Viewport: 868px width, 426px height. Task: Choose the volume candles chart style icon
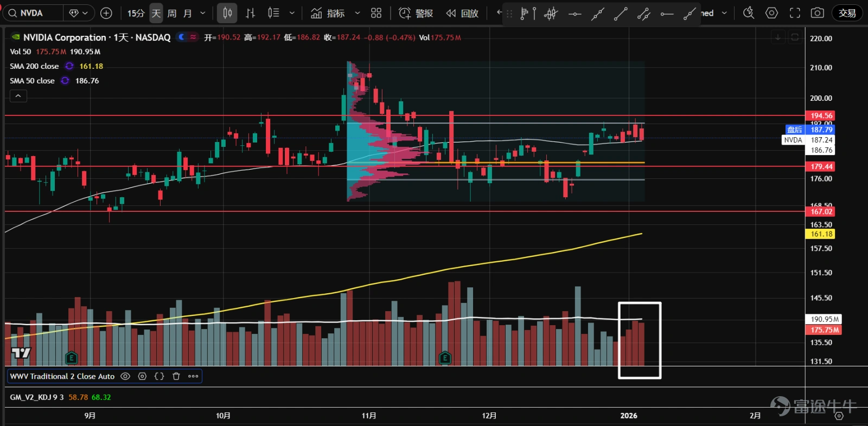(x=273, y=13)
